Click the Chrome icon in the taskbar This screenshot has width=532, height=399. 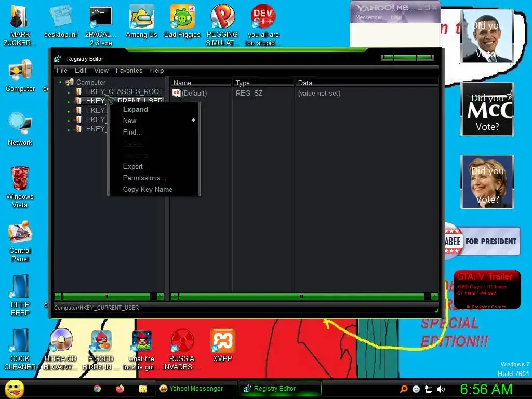[x=97, y=389]
